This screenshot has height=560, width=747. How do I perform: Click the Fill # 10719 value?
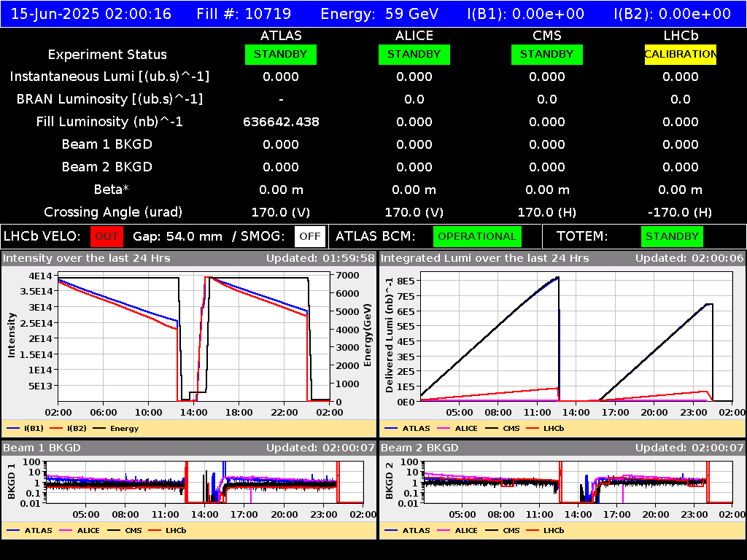click(244, 13)
